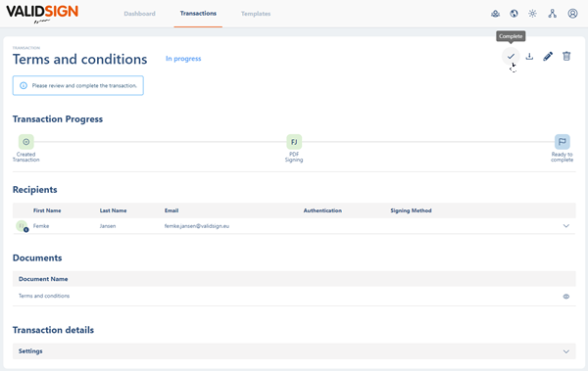Click the Email column header

tap(171, 210)
